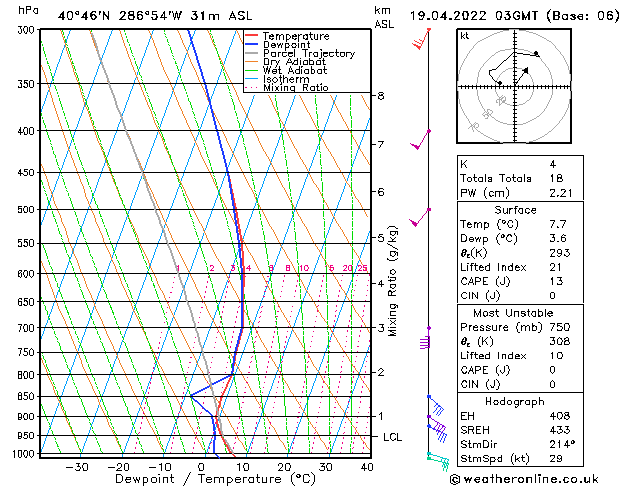Click the '500' pressure level label
This screenshot has width=629, height=486.
tap(28, 209)
